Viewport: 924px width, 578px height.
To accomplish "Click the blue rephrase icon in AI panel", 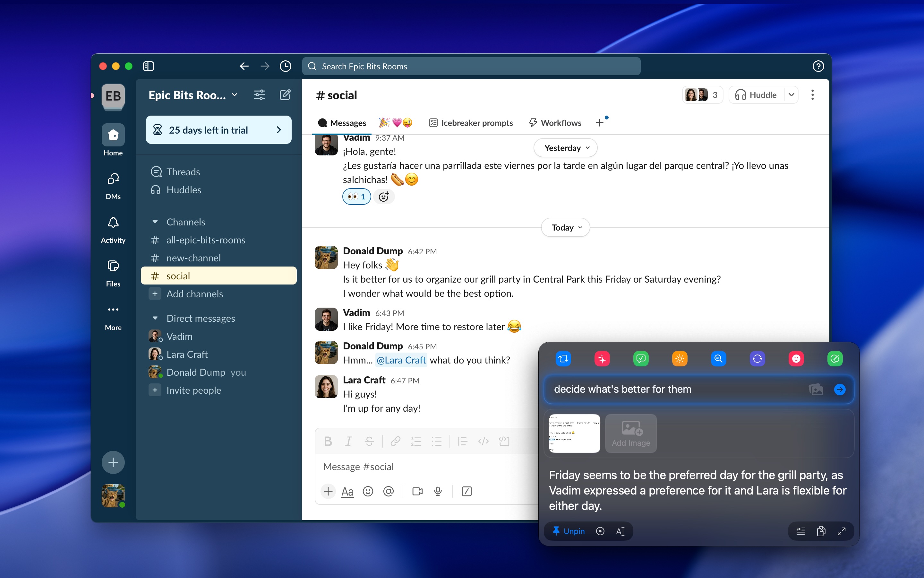I will [563, 359].
